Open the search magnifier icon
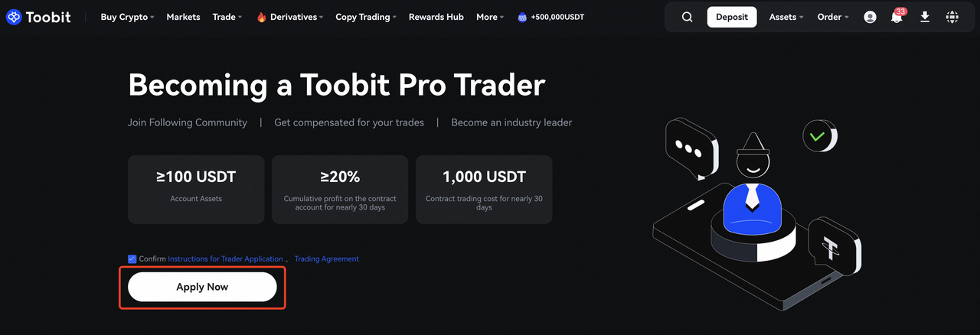 click(x=687, y=17)
